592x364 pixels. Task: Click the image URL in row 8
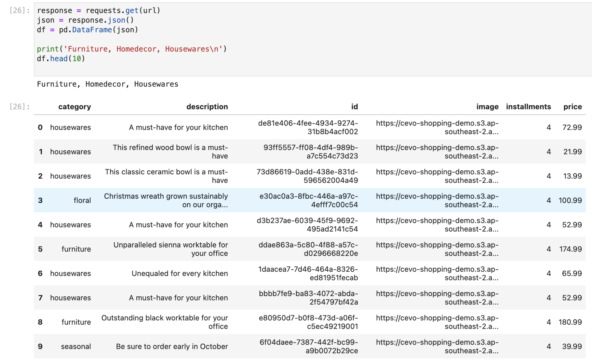pos(437,322)
